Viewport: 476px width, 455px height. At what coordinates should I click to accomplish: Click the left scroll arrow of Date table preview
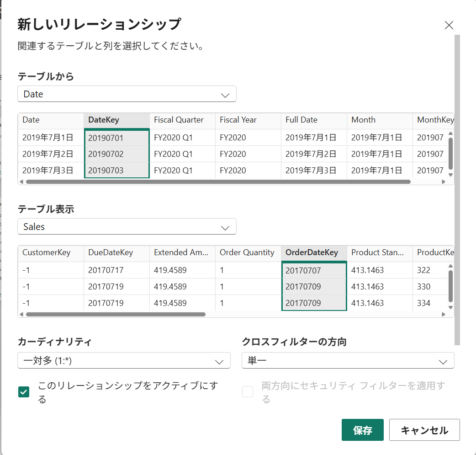tap(21, 182)
